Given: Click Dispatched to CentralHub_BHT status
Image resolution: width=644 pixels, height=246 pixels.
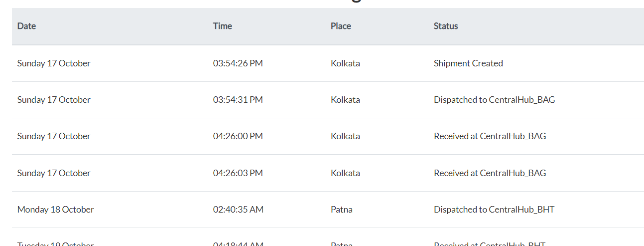Looking at the screenshot, I should click(x=494, y=210).
